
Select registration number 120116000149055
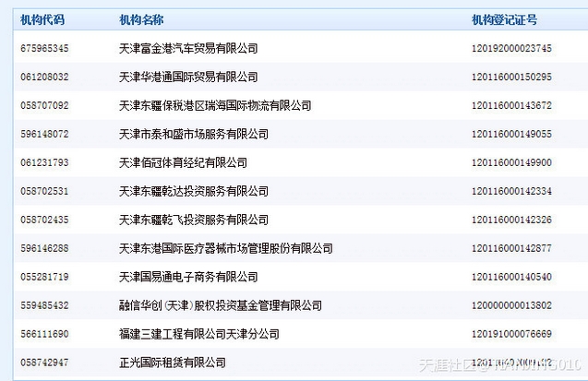point(511,134)
